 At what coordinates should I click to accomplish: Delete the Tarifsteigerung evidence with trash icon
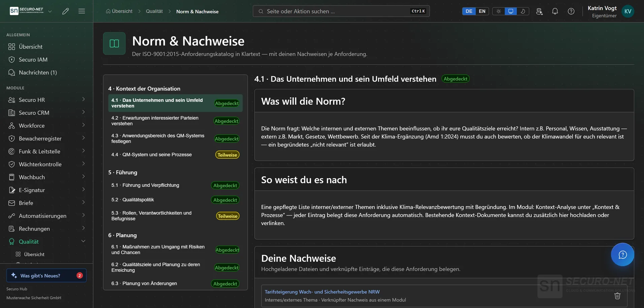pyautogui.click(x=617, y=296)
